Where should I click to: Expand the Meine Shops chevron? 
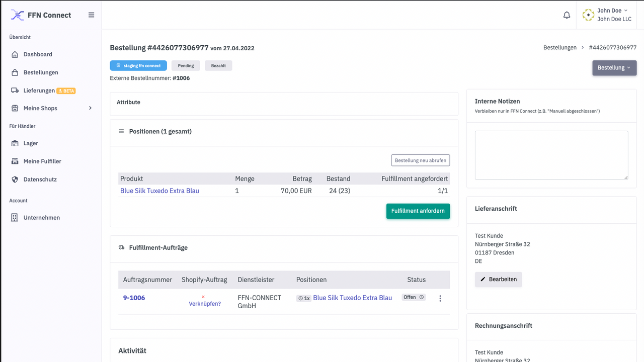tap(90, 108)
